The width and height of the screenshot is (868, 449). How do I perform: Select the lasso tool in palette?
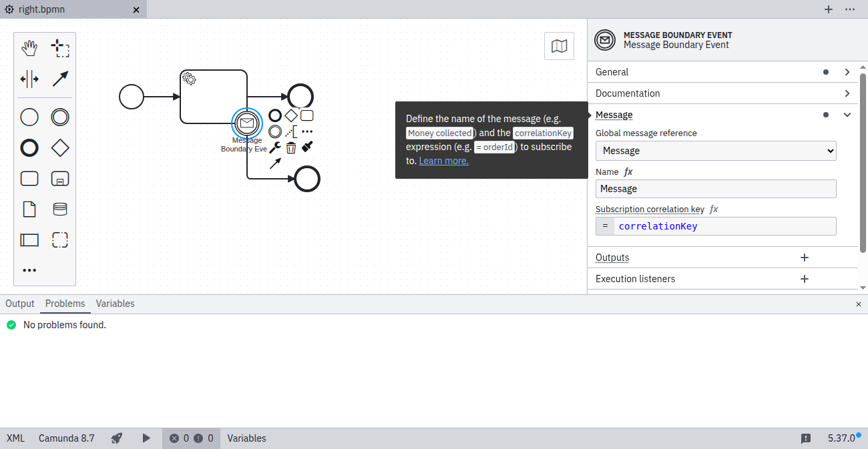(x=60, y=48)
